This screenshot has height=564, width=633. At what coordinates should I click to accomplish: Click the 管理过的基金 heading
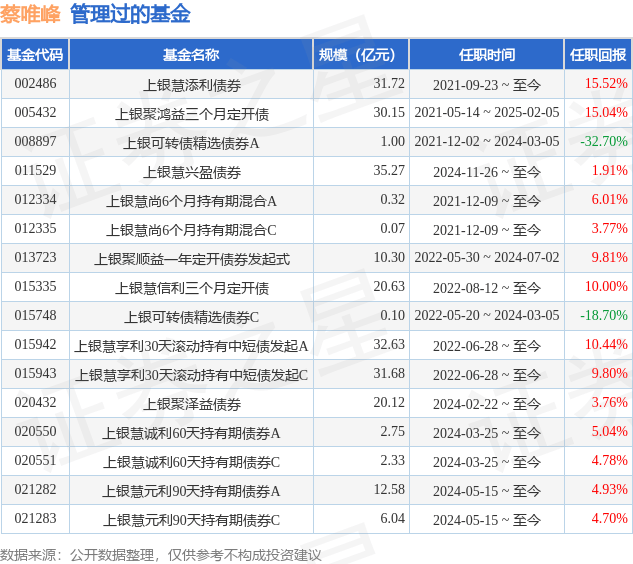130,15
